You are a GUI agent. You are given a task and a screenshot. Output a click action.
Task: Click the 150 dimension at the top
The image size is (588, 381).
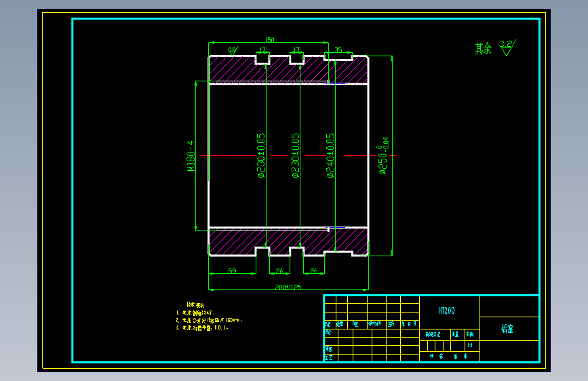[x=270, y=40]
